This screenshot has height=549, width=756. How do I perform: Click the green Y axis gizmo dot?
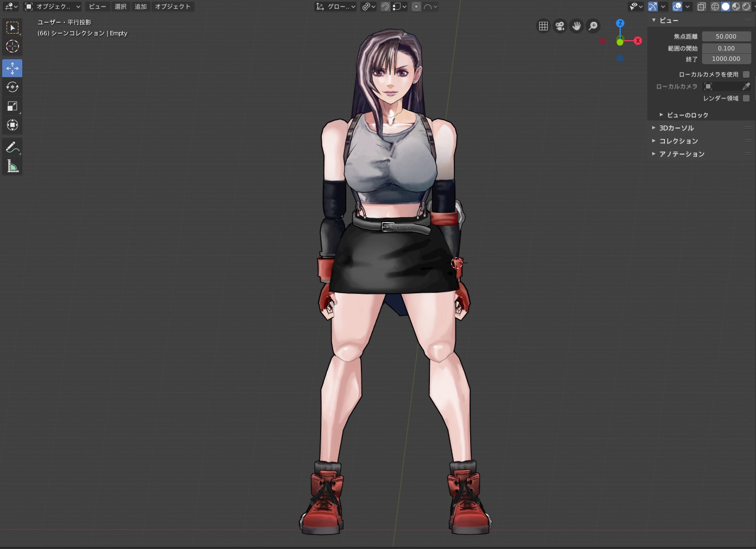(x=620, y=42)
